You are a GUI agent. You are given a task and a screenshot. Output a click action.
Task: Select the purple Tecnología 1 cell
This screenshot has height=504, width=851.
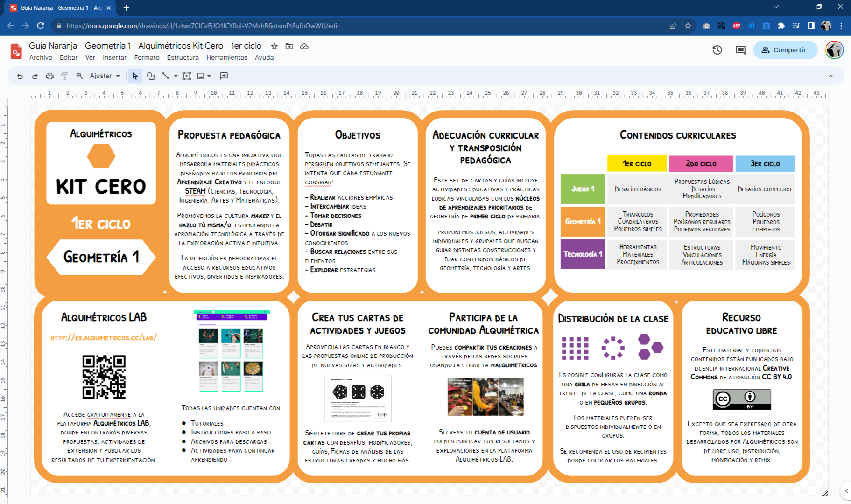(x=583, y=254)
